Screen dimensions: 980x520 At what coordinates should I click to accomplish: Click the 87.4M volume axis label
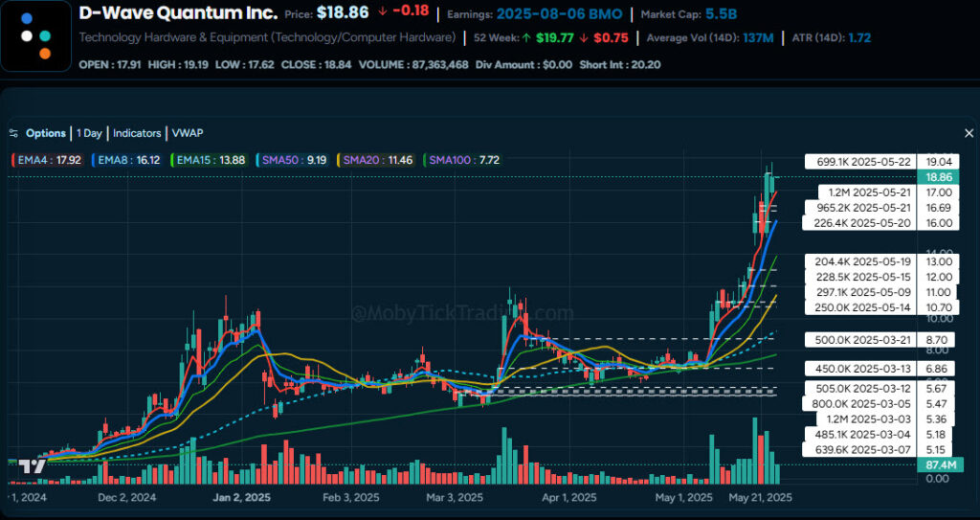click(940, 464)
